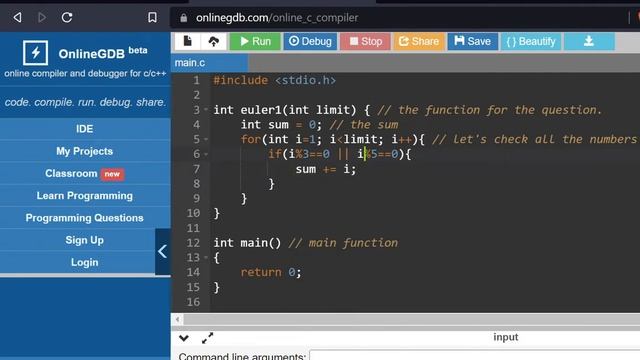640x360 pixels.
Task: Click the 'code. compile. run. debug. share.' tagline
Action: [85, 102]
